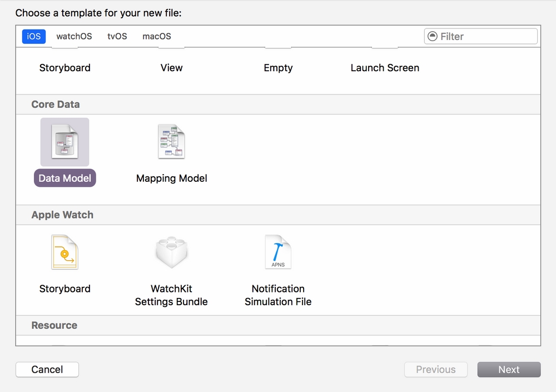Choose the View template label

[x=171, y=68]
